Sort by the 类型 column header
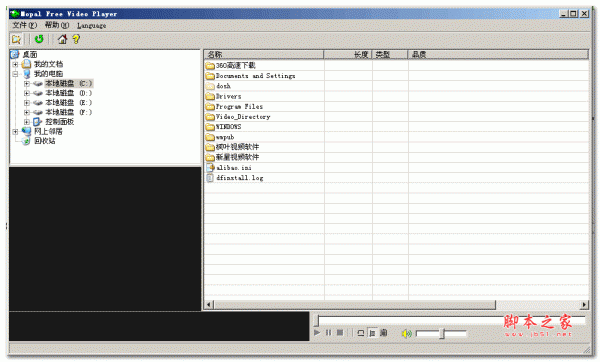This screenshot has width=600, height=362. [x=390, y=54]
